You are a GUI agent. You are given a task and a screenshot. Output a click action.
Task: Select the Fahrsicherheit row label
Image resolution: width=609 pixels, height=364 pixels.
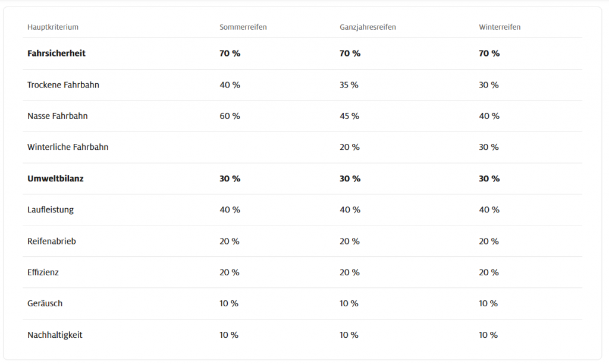56,53
